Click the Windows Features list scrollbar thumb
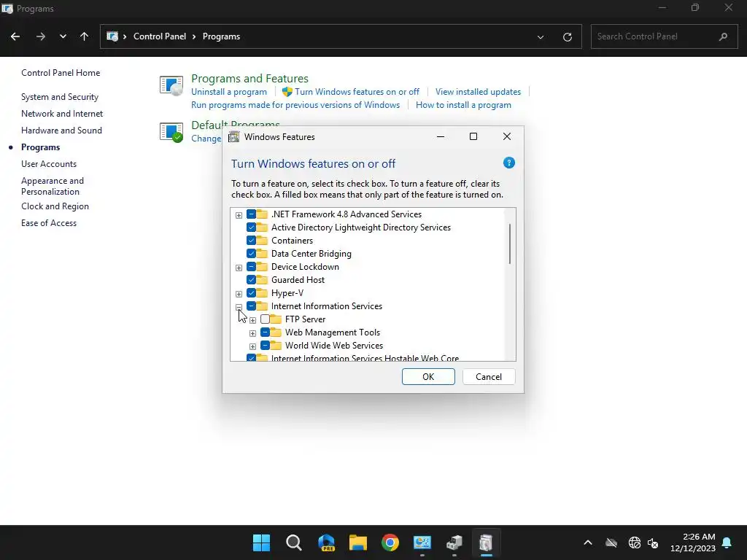The width and height of the screenshot is (747, 560). [510, 244]
